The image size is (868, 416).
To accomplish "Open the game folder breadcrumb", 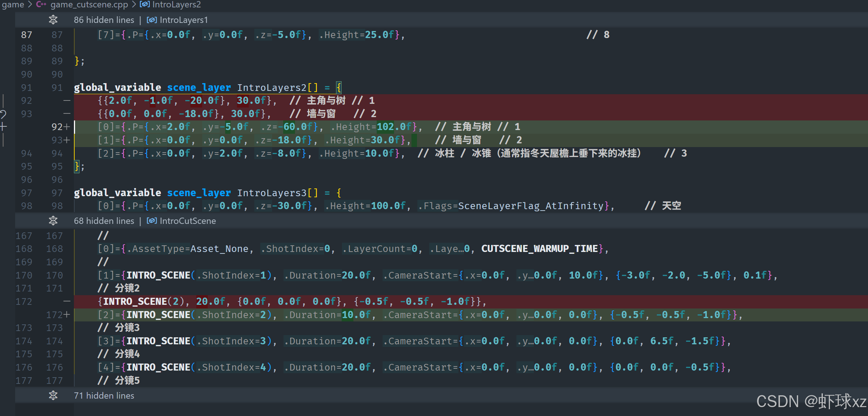I will pos(13,4).
